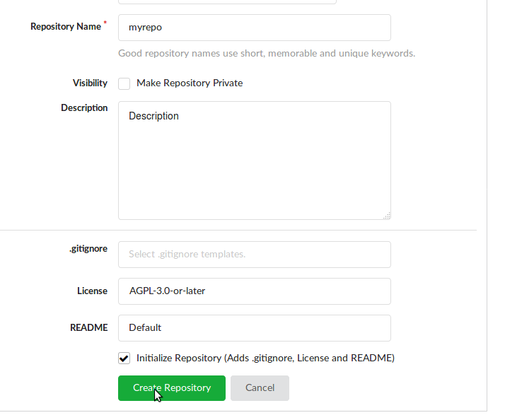This screenshot has height=420, width=505.
Task: Click the .gitignore label
Action: 88,249
